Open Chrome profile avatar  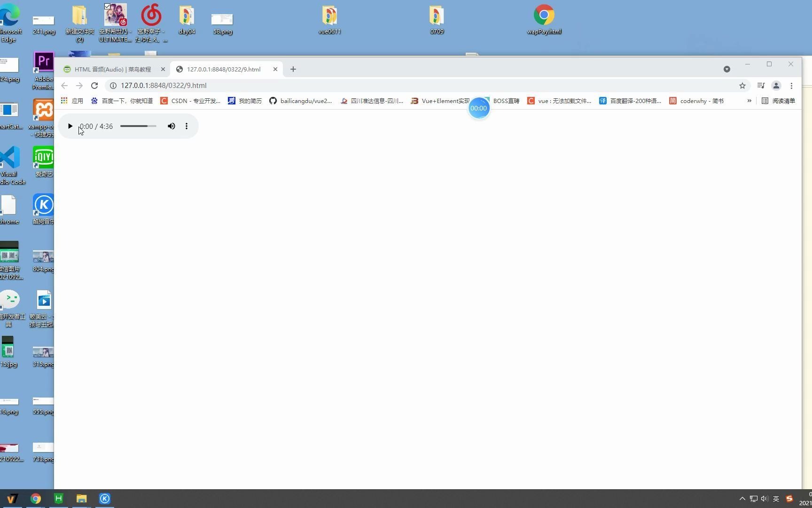tap(776, 86)
